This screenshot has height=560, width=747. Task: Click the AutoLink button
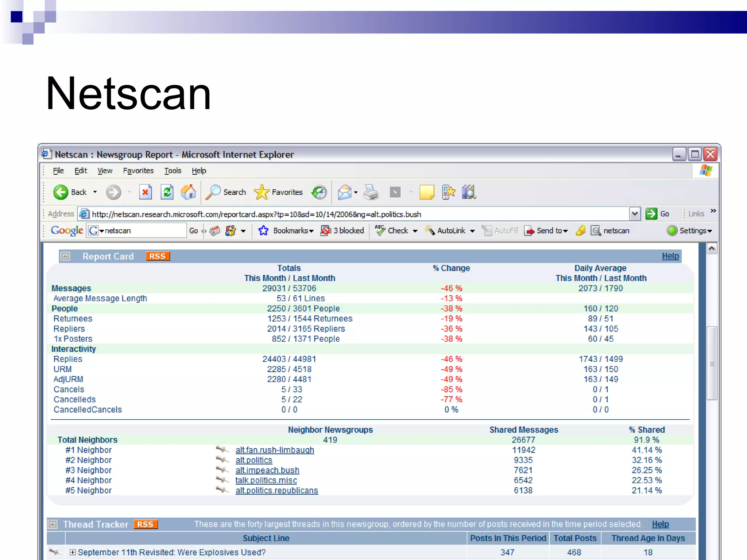[445, 230]
